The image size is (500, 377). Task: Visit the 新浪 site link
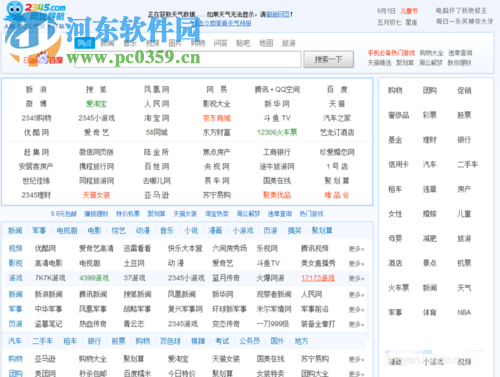click(36, 89)
